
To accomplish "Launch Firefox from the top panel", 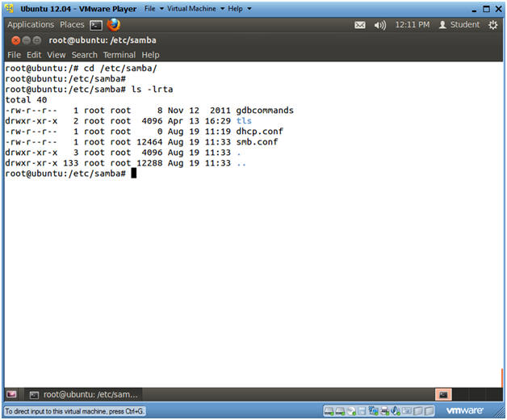I will [x=114, y=25].
